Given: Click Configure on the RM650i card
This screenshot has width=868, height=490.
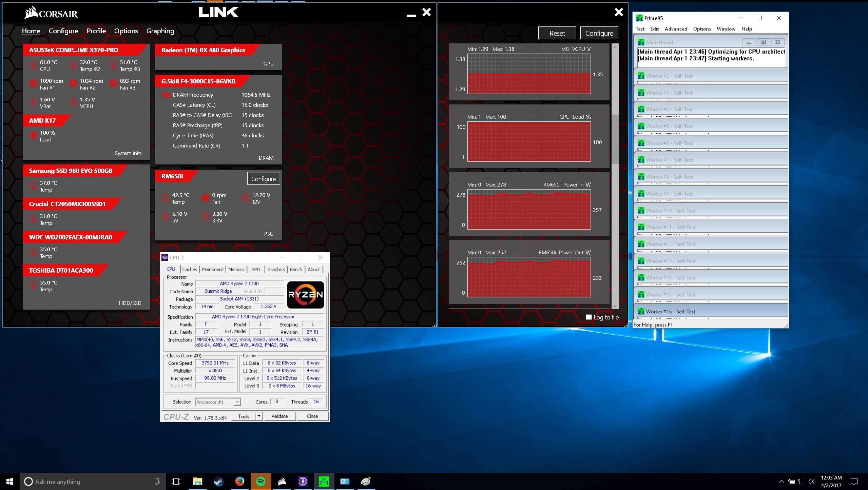Looking at the screenshot, I should click(x=264, y=179).
